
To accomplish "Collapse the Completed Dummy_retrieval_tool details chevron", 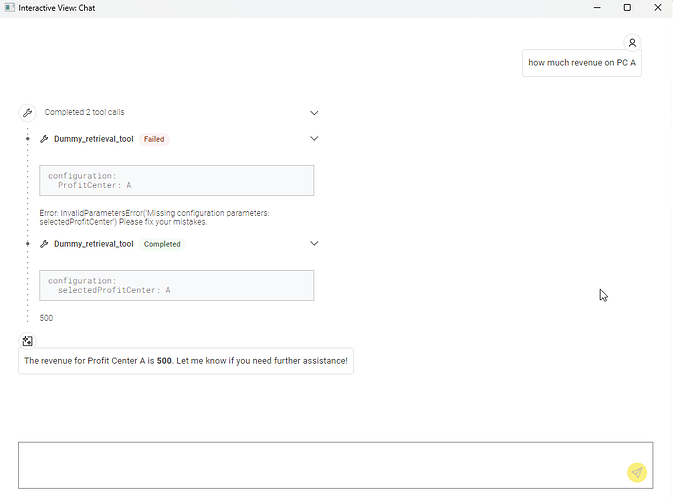I will pyautogui.click(x=314, y=244).
